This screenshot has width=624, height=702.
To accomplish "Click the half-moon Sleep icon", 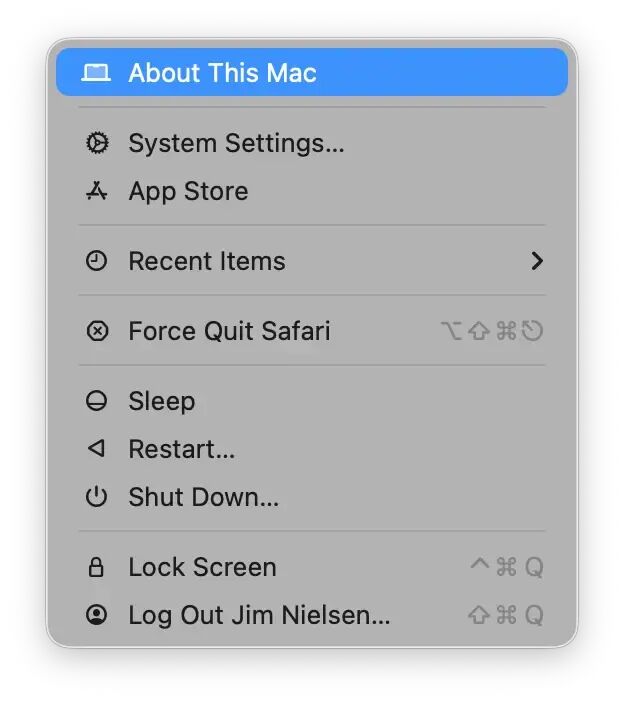I will (x=97, y=401).
